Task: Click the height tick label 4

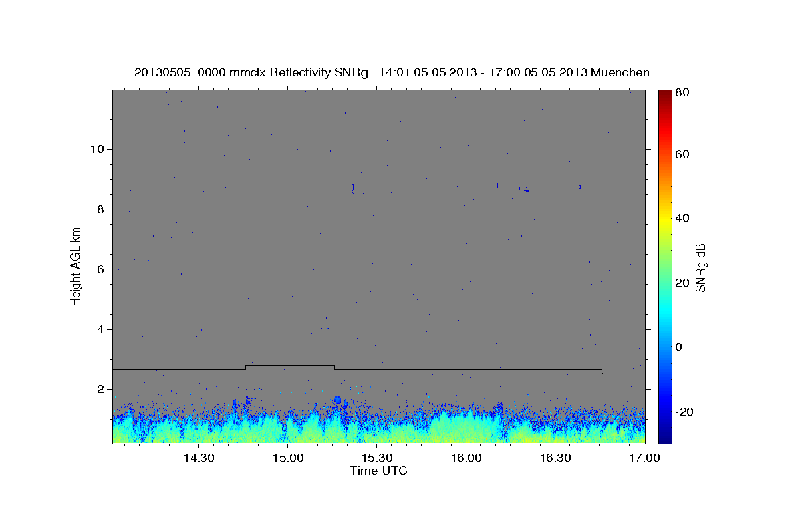Action: pos(102,329)
